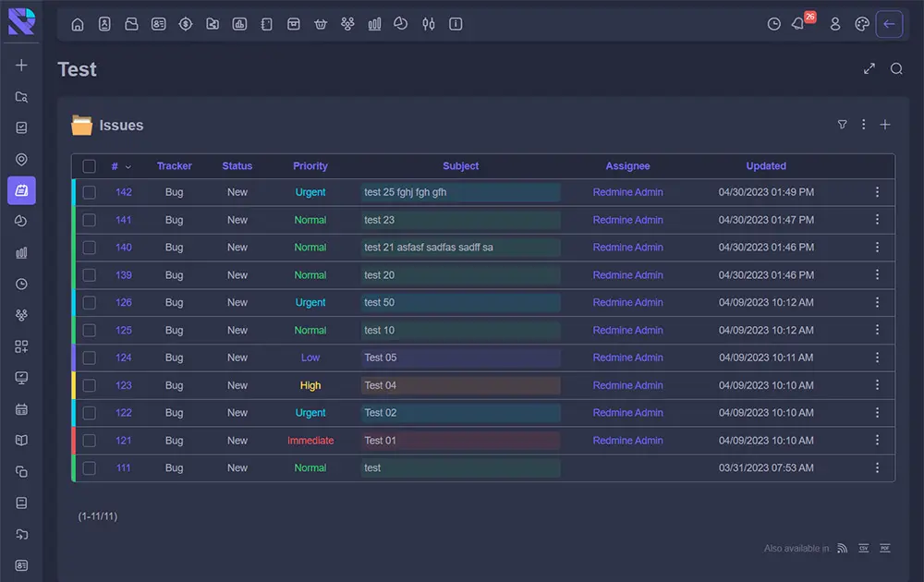Open the theme palette icon

tap(861, 24)
